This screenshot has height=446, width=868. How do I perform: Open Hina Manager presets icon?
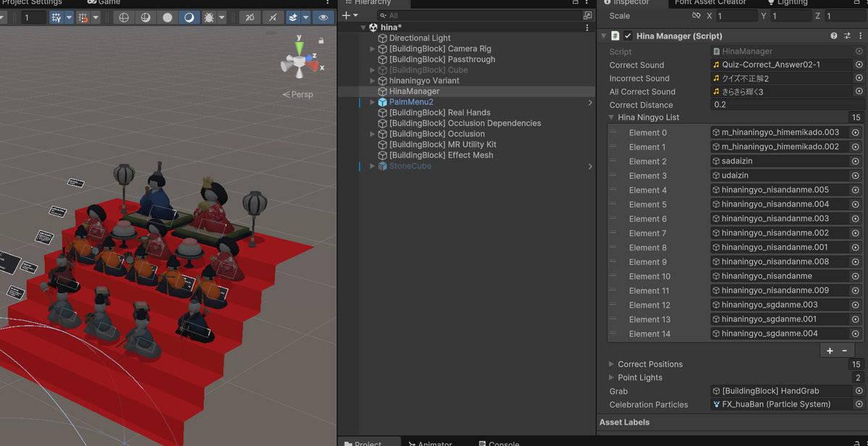tap(847, 35)
